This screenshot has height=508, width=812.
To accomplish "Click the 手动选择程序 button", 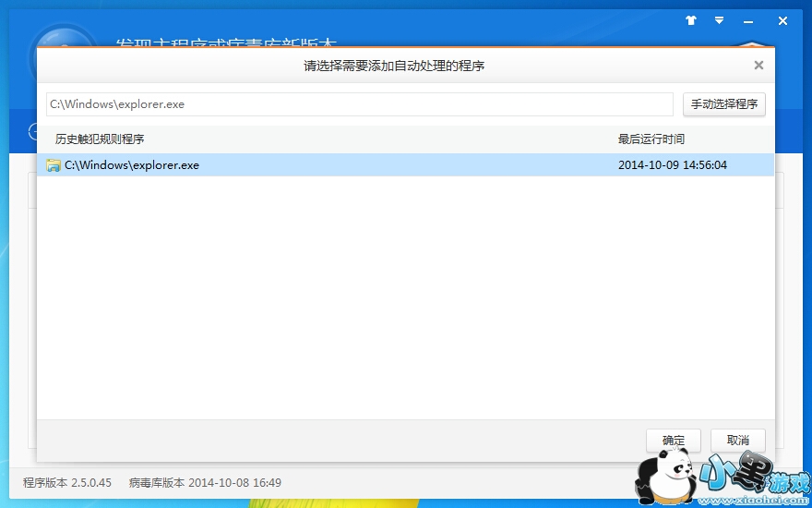I will [x=724, y=104].
